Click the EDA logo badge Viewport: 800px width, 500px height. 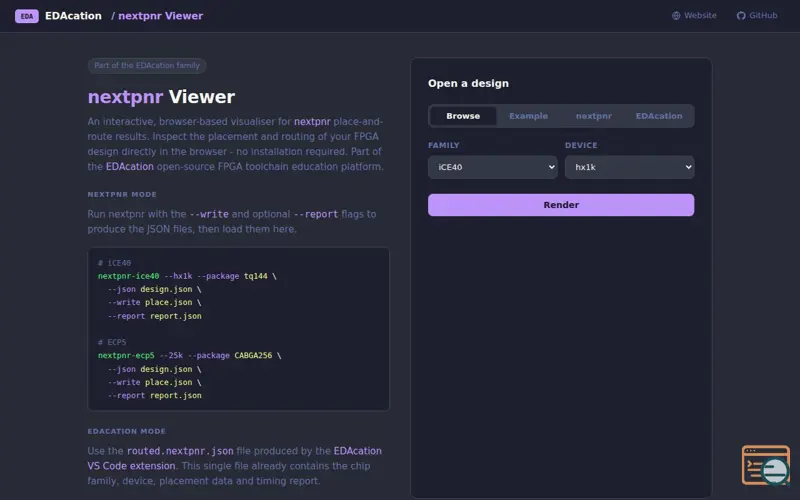click(x=27, y=16)
